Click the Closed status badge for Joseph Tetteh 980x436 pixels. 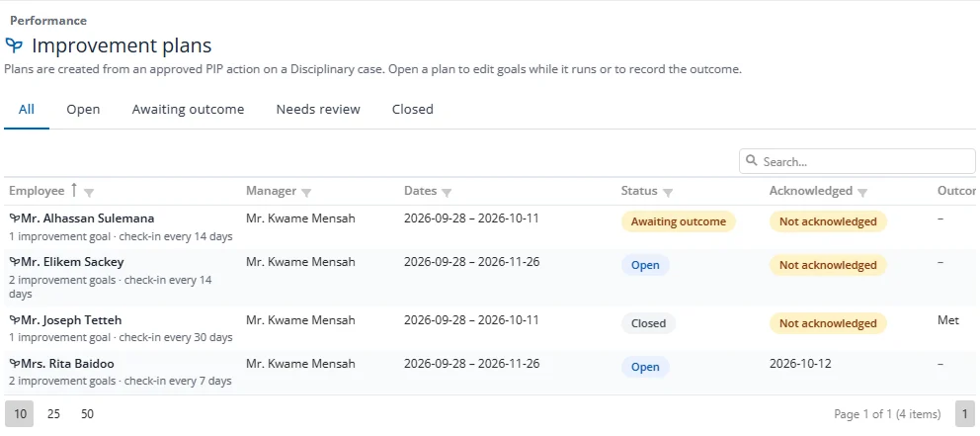[x=648, y=323]
